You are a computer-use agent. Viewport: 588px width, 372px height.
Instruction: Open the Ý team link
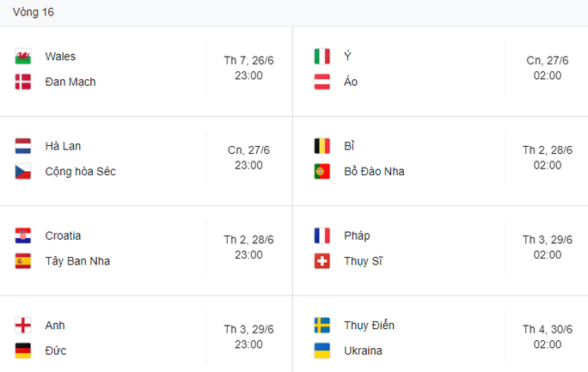[x=347, y=57]
